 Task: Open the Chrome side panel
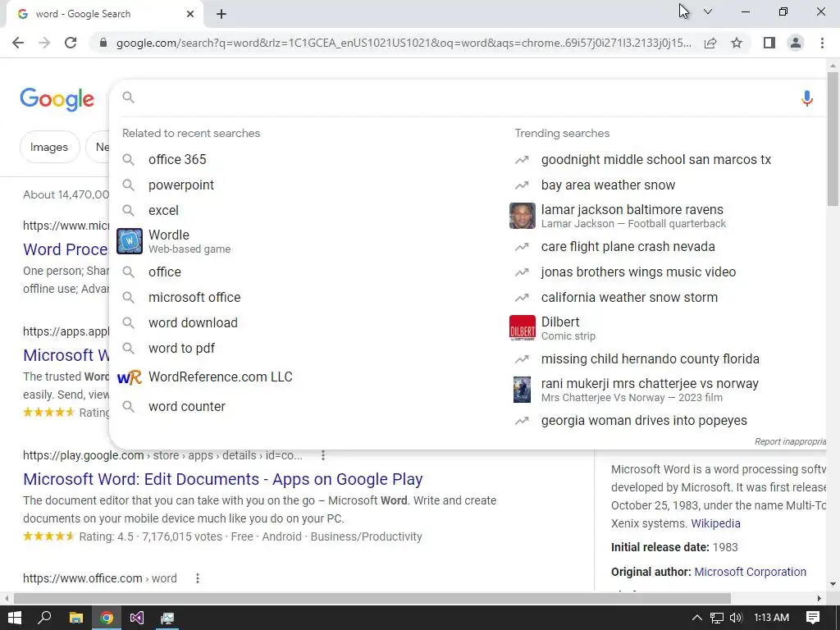[x=769, y=43]
